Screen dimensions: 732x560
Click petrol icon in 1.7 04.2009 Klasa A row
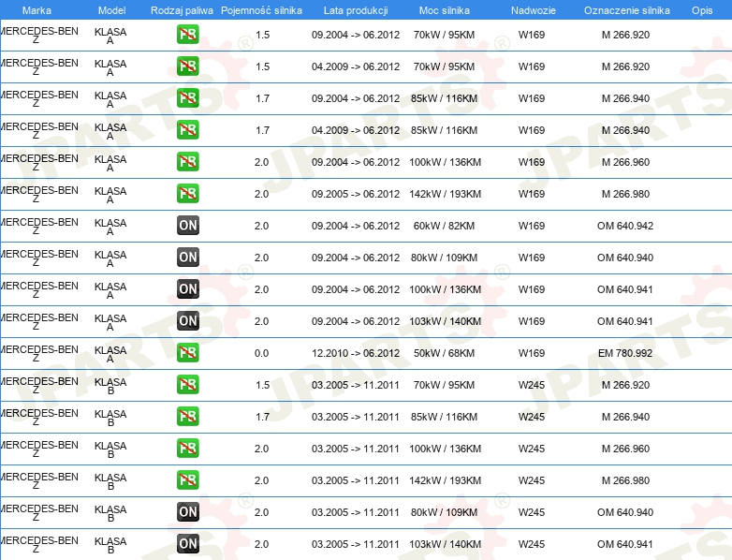coord(187,130)
